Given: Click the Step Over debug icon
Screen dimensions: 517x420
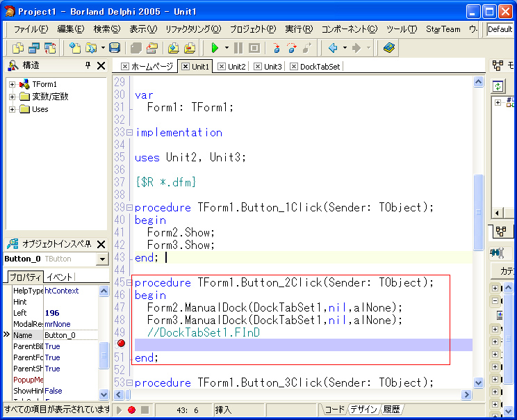Looking at the screenshot, I should click(x=291, y=48).
